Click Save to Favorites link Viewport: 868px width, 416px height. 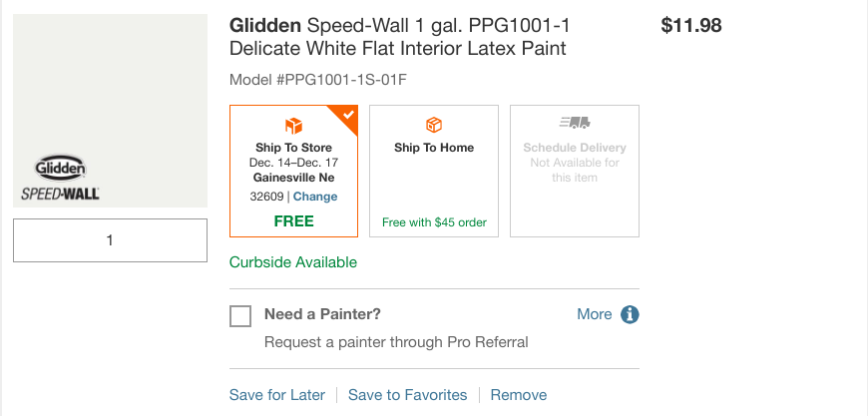408,395
